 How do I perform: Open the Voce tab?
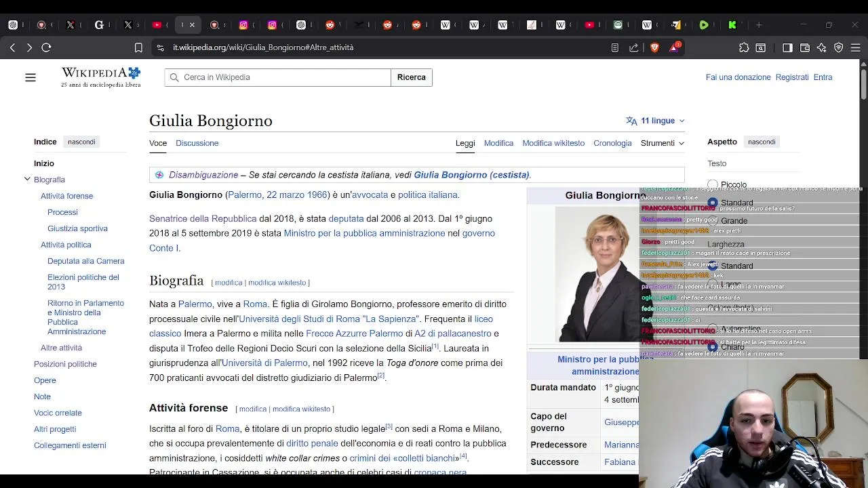tap(158, 143)
